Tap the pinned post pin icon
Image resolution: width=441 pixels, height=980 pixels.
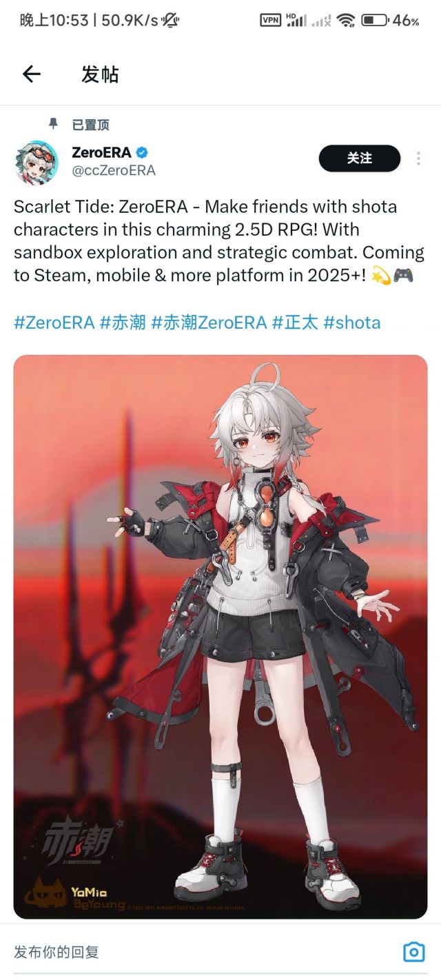coord(53,124)
